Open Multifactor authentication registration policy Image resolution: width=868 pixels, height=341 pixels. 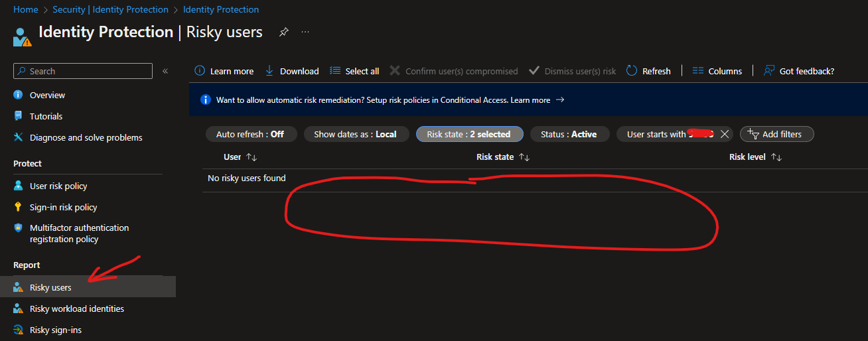click(80, 234)
